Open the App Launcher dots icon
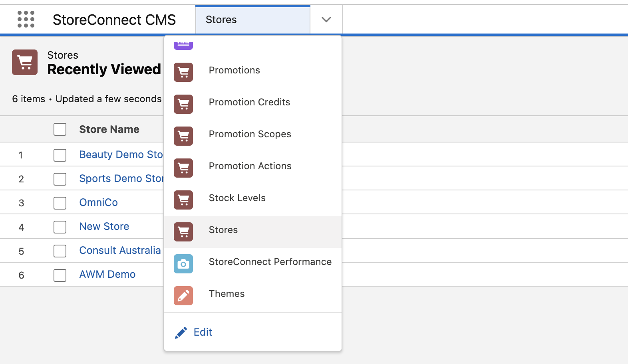628x364 pixels. [x=26, y=19]
